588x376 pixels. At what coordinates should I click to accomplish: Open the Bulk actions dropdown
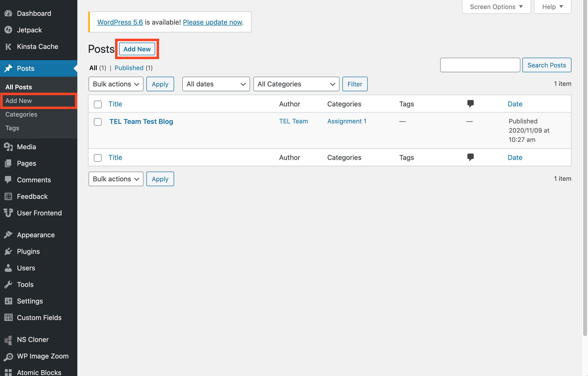click(116, 84)
